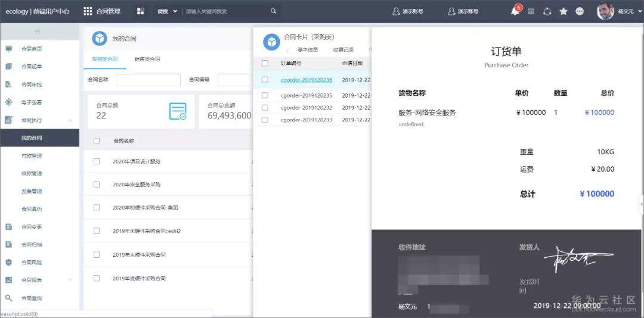
Task: Click the 合同总金额 69,493,600 value
Action: click(230, 116)
